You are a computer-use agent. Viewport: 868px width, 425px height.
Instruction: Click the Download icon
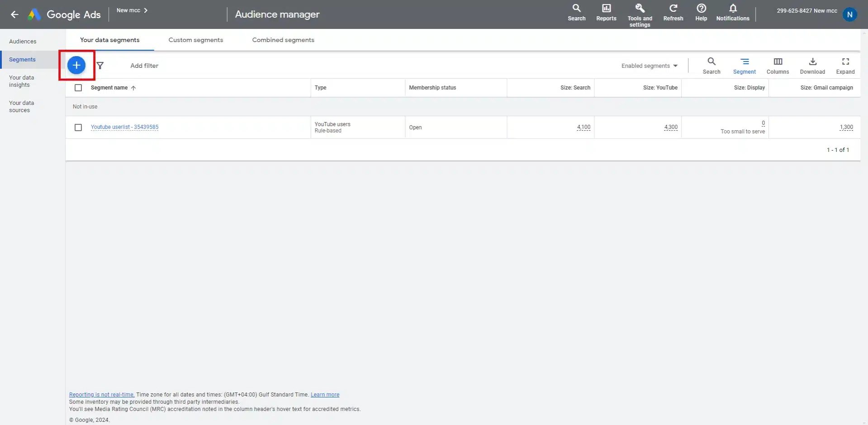[x=812, y=66]
